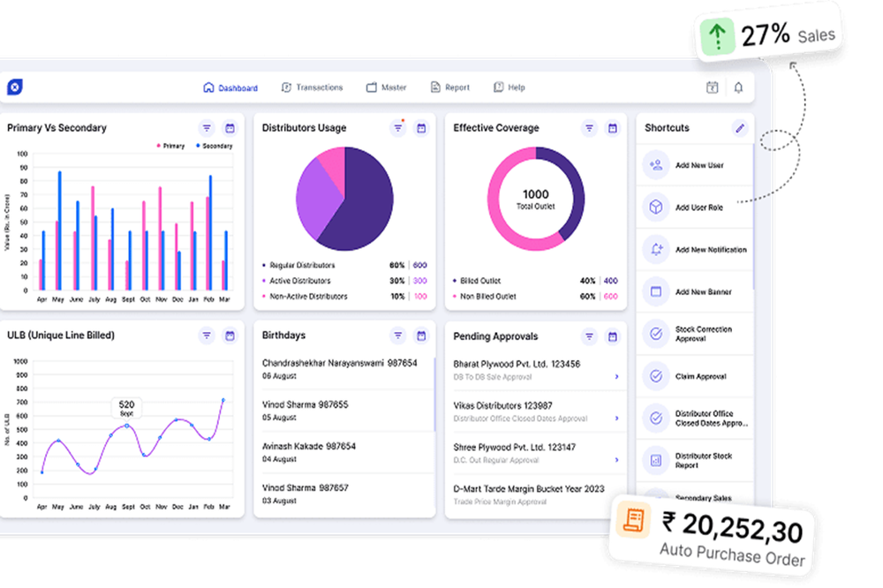Open calendar icon on Distributors Usage card
Viewport: 883px width, 588px height.
point(421,128)
